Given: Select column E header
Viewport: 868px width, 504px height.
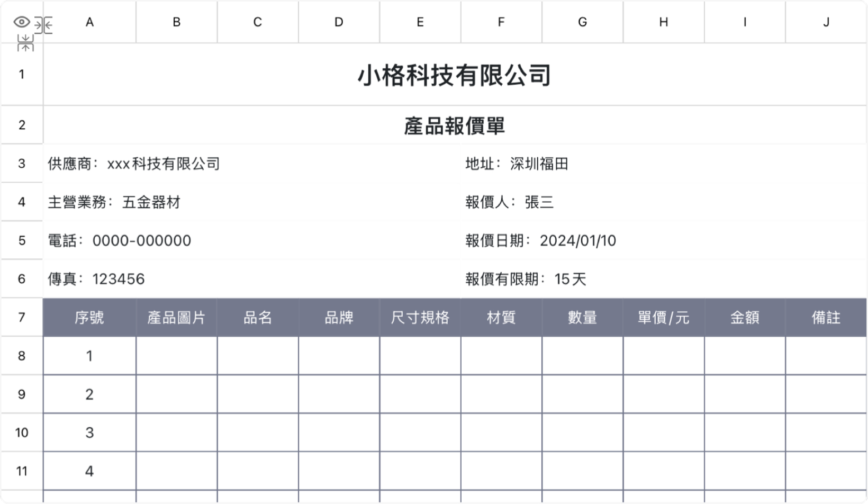Looking at the screenshot, I should point(420,22).
